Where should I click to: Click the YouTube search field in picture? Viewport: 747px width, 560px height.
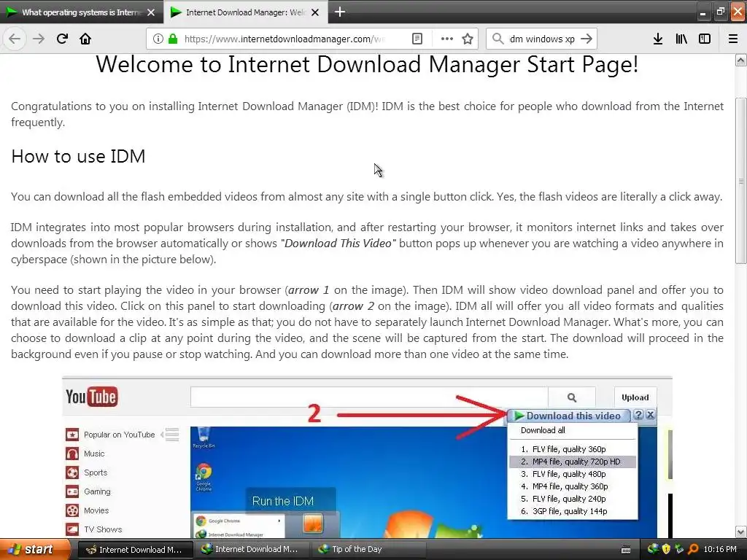[x=369, y=397]
